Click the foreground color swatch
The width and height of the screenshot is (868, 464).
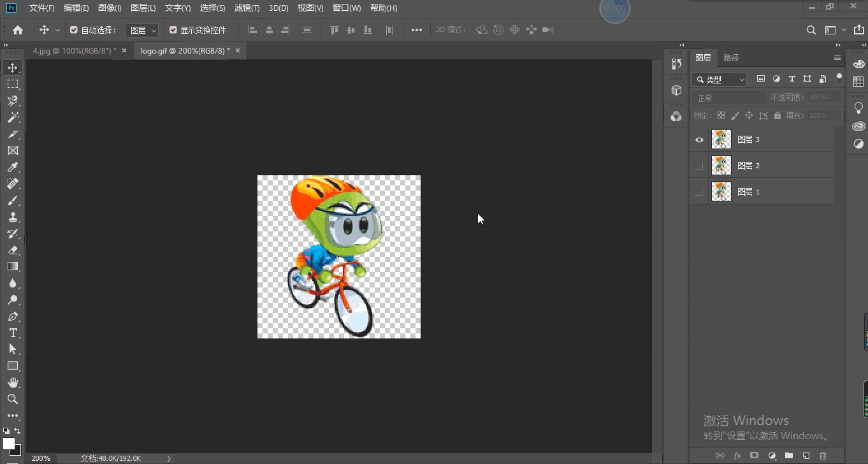9,443
